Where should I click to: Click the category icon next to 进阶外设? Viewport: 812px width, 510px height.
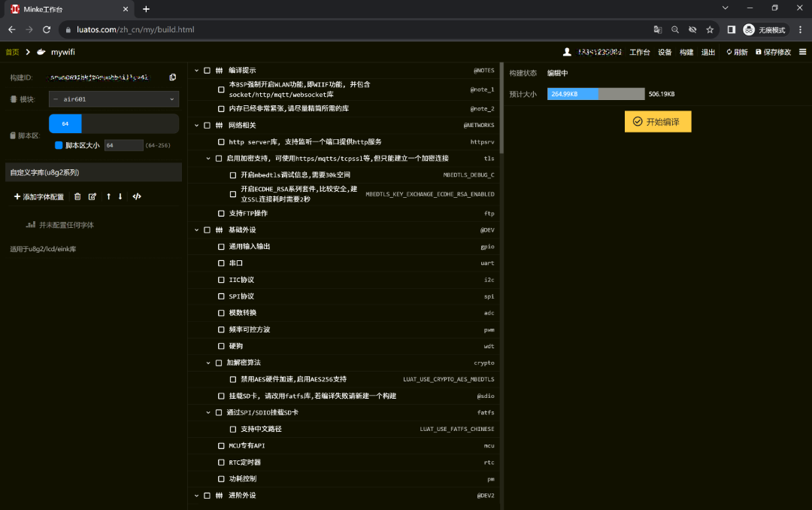click(x=219, y=496)
